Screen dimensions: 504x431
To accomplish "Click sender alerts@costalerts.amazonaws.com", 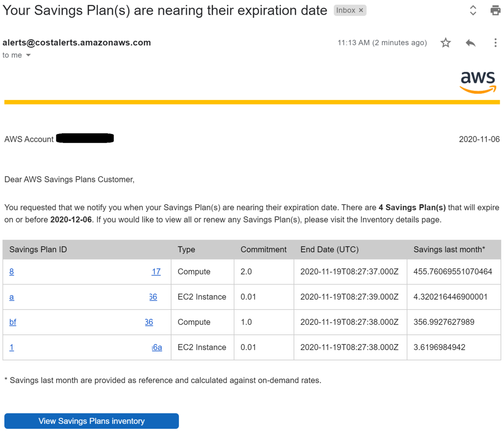I will tap(76, 42).
